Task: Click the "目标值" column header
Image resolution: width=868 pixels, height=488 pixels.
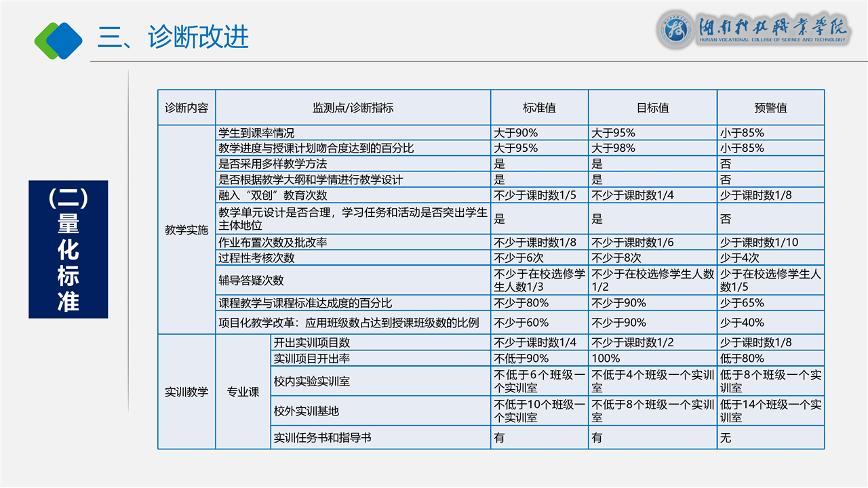Action: click(x=652, y=108)
